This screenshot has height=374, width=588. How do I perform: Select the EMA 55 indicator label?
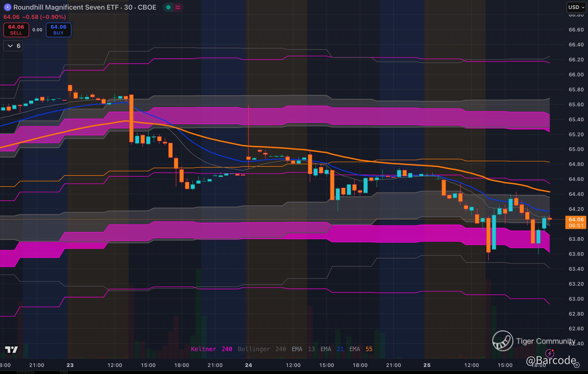(x=361, y=349)
